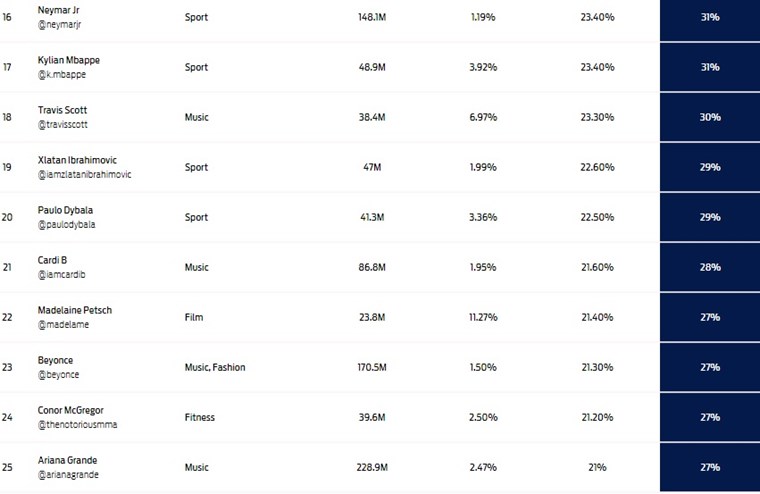
Task: Select the 11.27% engagement value
Action: point(483,317)
